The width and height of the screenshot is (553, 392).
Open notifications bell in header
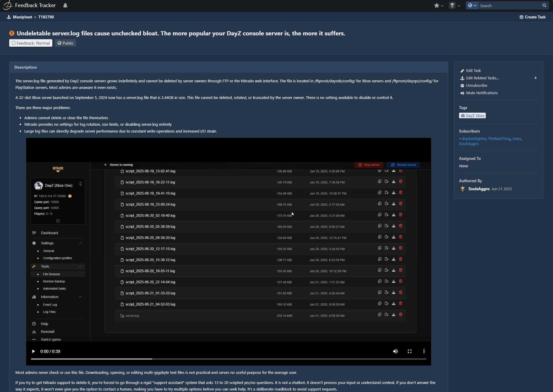coord(65,5)
